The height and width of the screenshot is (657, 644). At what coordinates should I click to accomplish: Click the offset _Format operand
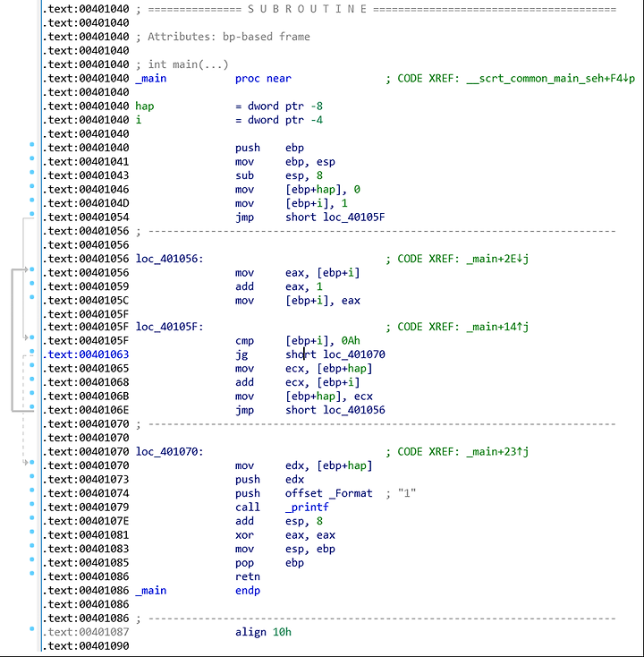[328, 493]
